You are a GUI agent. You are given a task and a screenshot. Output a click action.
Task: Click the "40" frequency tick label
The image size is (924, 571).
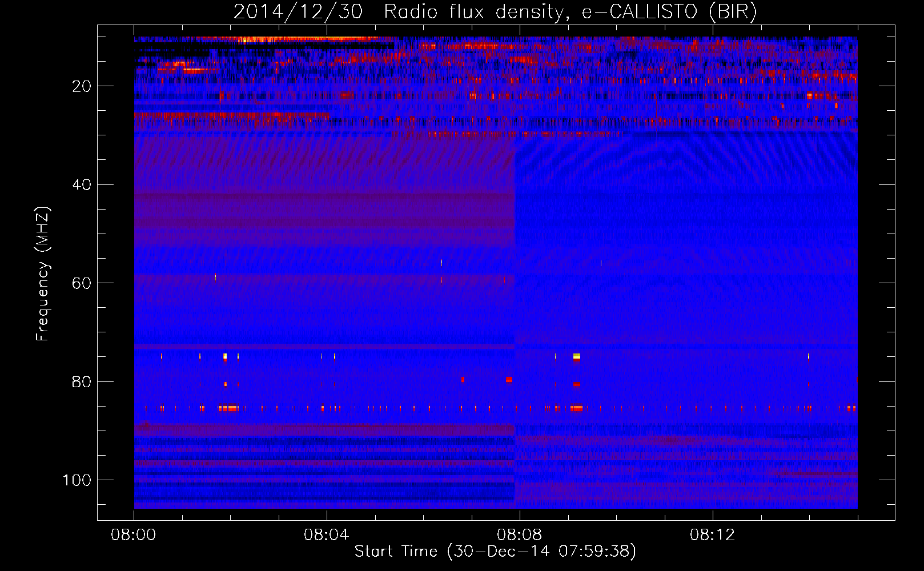point(82,185)
